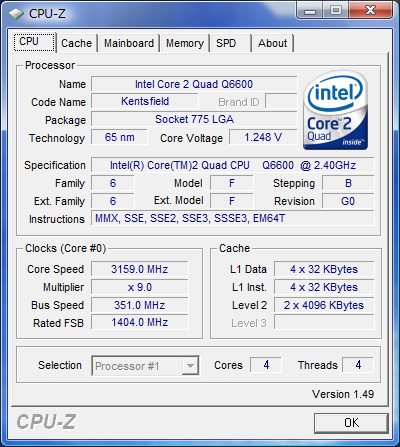Open the About tab
The width and height of the screenshot is (400, 447).
(x=273, y=43)
